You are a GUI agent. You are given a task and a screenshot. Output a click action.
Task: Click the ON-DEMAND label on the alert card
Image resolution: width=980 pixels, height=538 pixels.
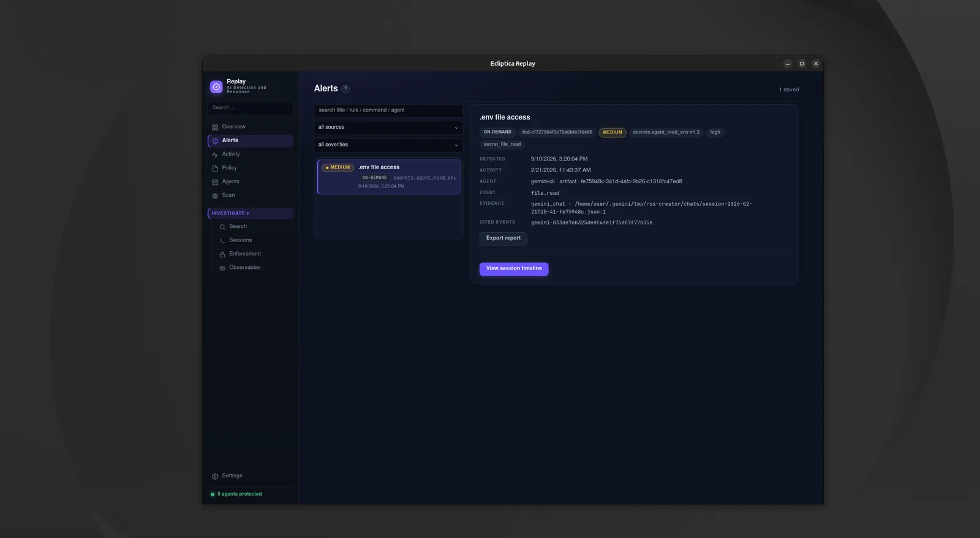pyautogui.click(x=374, y=178)
